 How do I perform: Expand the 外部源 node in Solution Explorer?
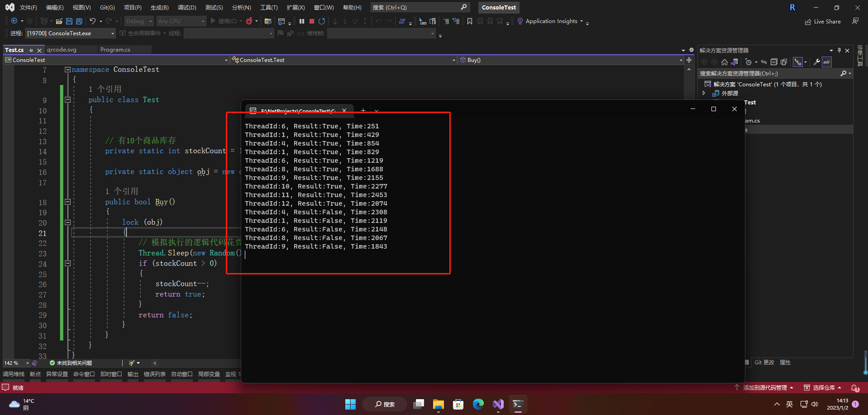[704, 93]
